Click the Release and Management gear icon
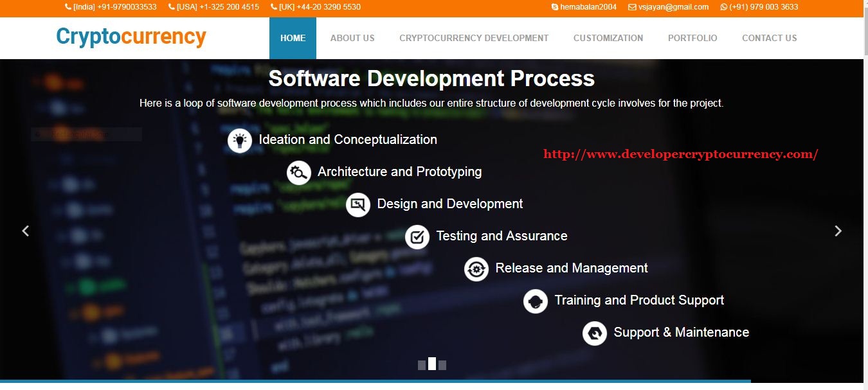868x390 pixels. coord(476,269)
